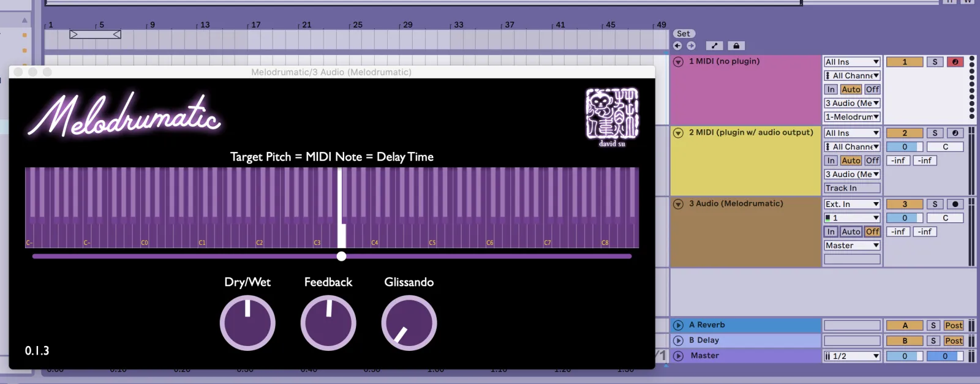Set track 1 monitor to Off
980x384 pixels.
point(872,89)
